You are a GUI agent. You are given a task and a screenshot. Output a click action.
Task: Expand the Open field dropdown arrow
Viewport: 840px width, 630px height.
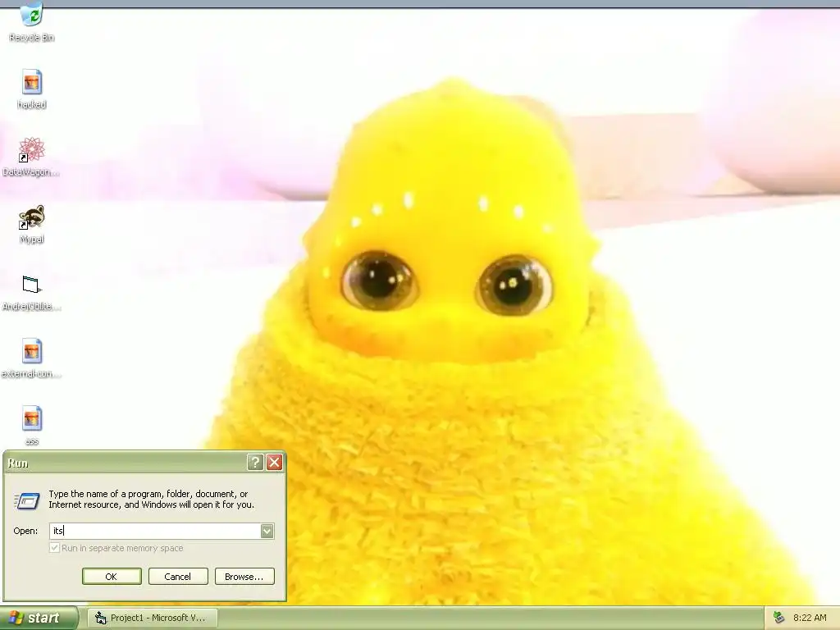point(267,531)
